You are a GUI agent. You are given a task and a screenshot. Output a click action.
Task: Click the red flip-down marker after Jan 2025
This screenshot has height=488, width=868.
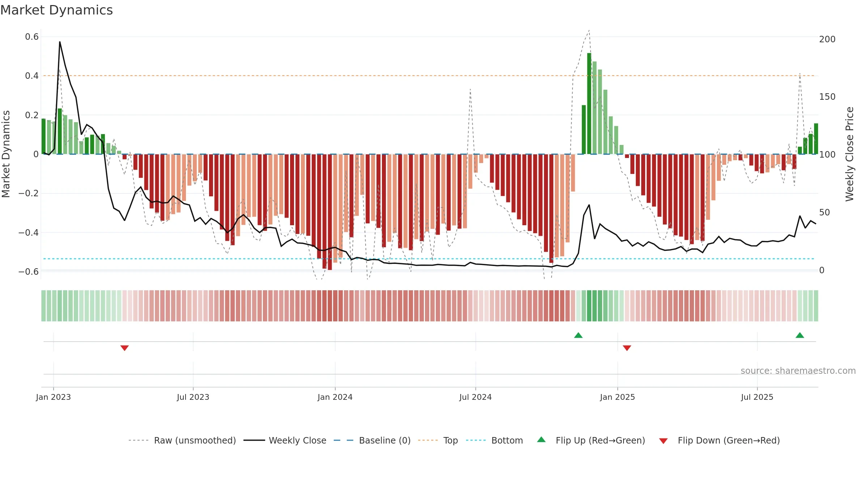[627, 348]
